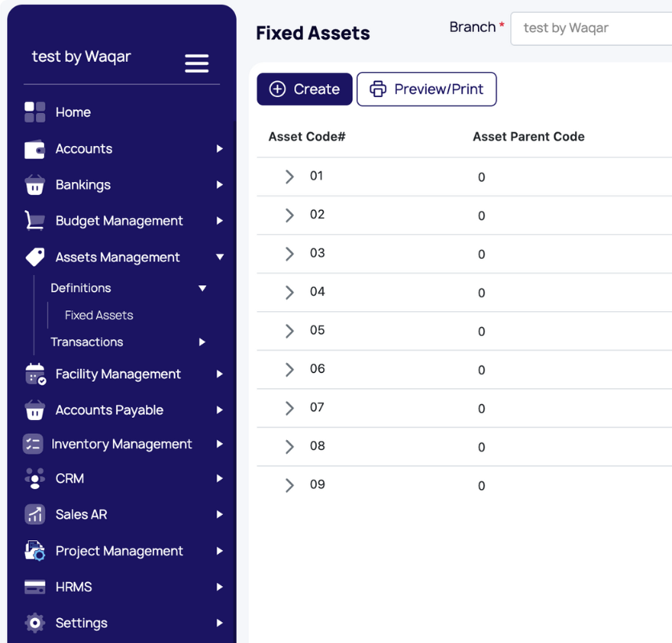Viewport: 672px width, 643px height.
Task: Click the hamburger menu icon in sidebar
Action: click(196, 63)
